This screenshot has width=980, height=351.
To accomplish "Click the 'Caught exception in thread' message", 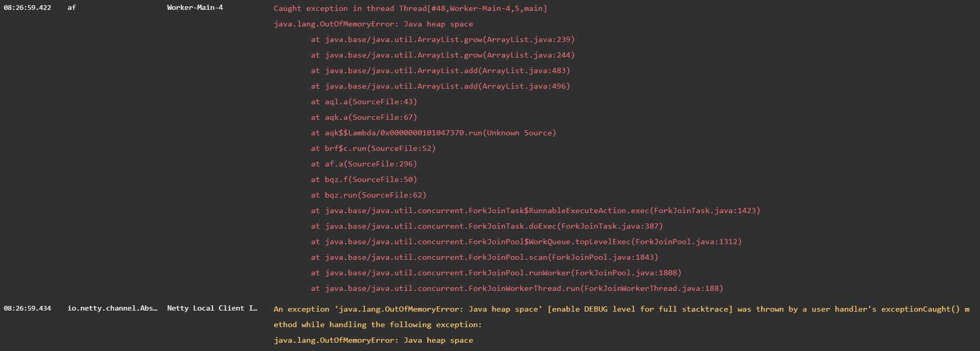I will tap(410, 8).
